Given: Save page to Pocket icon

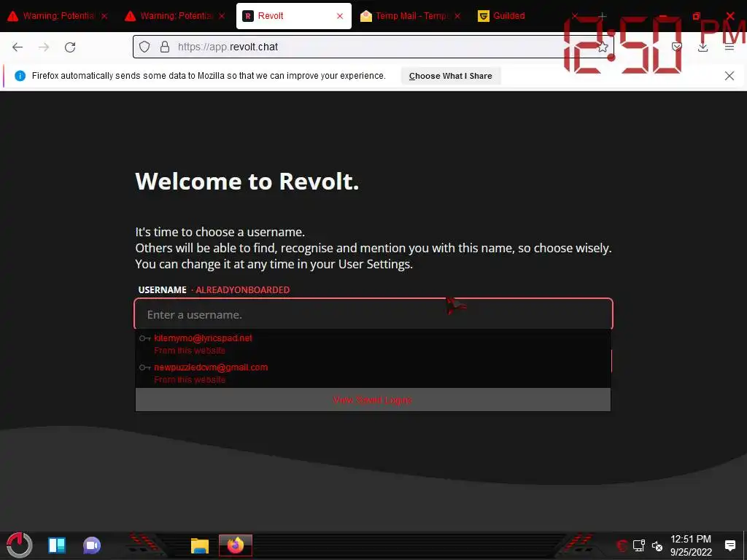Looking at the screenshot, I should pos(676,47).
